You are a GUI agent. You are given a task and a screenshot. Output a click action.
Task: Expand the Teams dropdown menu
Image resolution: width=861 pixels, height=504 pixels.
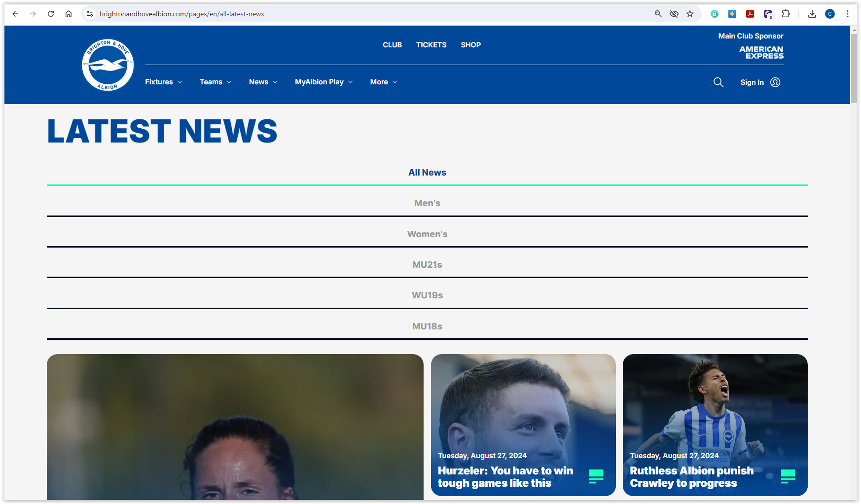(x=215, y=82)
